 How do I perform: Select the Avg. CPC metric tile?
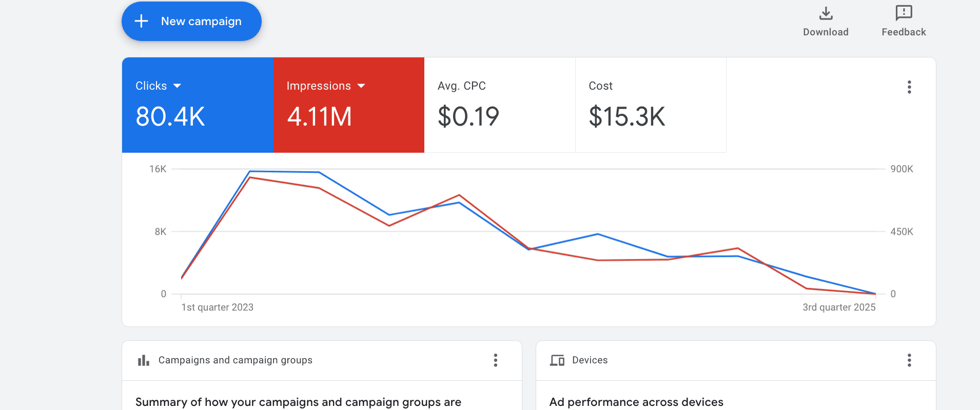[500, 105]
